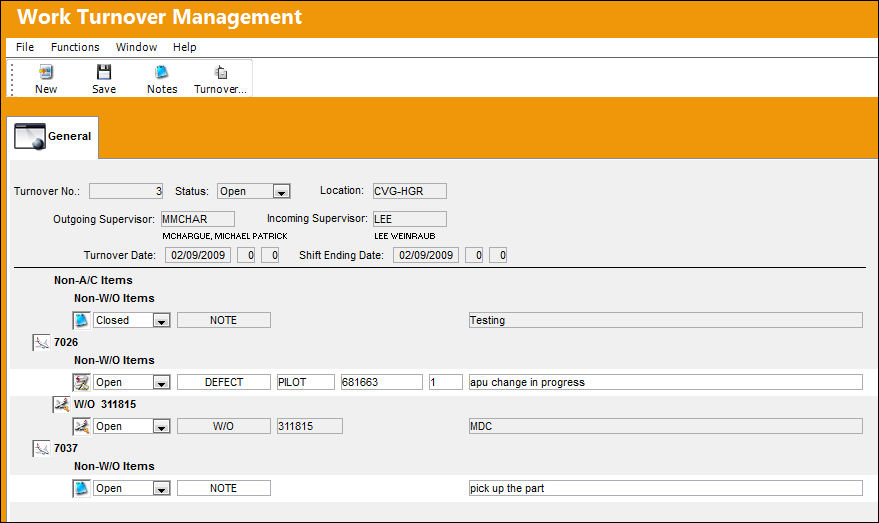
Task: Open the Functions menu
Action: 75,47
